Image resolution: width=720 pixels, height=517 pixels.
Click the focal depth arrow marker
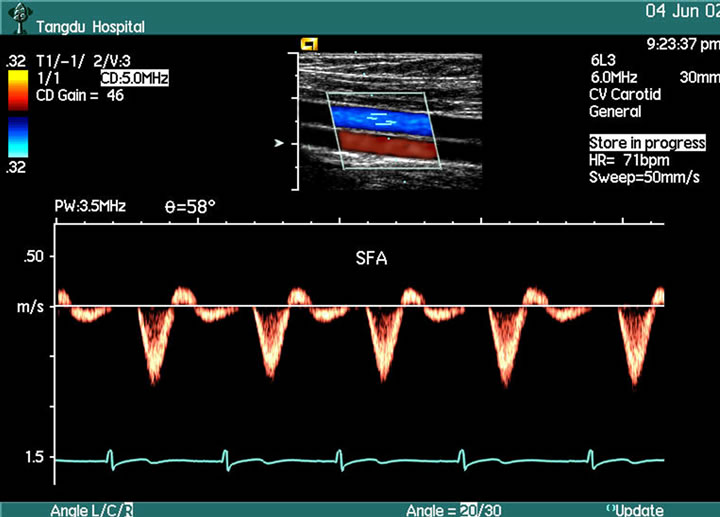280,144
